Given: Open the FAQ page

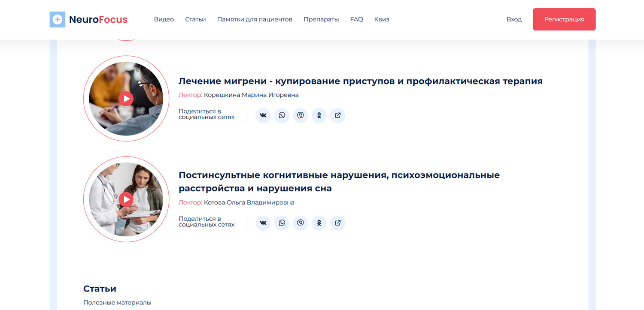Looking at the screenshot, I should point(356,19).
